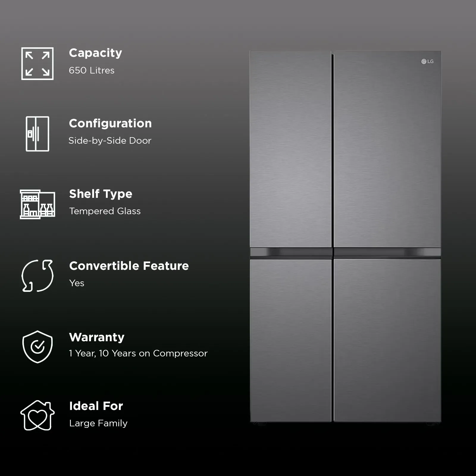Screen dimensions: 476x476
Task: Select the Large Family text
Action: click(98, 423)
